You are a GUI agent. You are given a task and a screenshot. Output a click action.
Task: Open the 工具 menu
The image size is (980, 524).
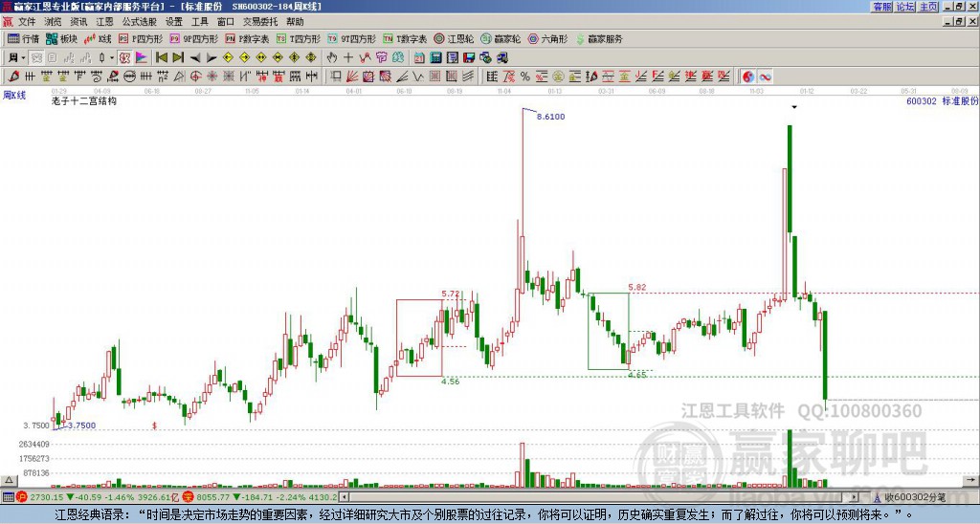[199, 22]
